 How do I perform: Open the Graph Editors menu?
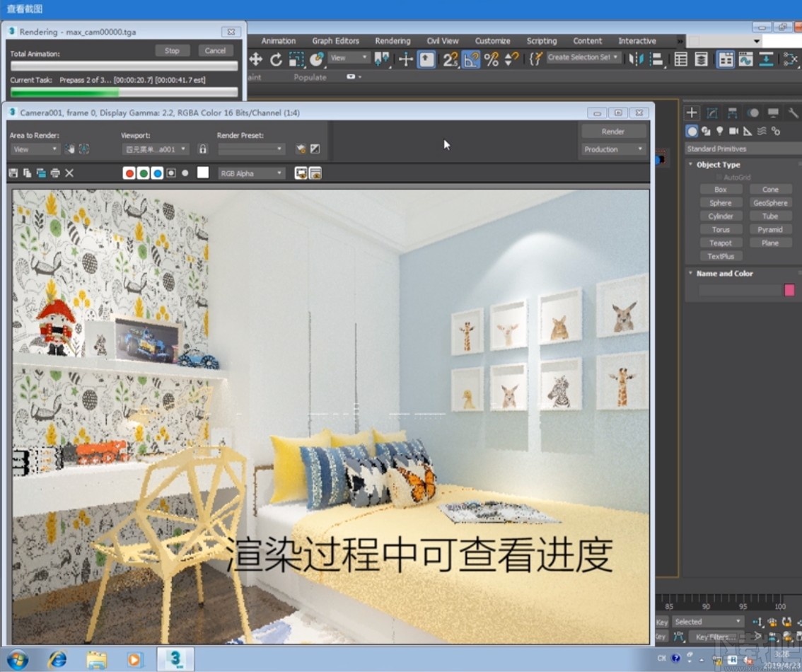[x=335, y=41]
